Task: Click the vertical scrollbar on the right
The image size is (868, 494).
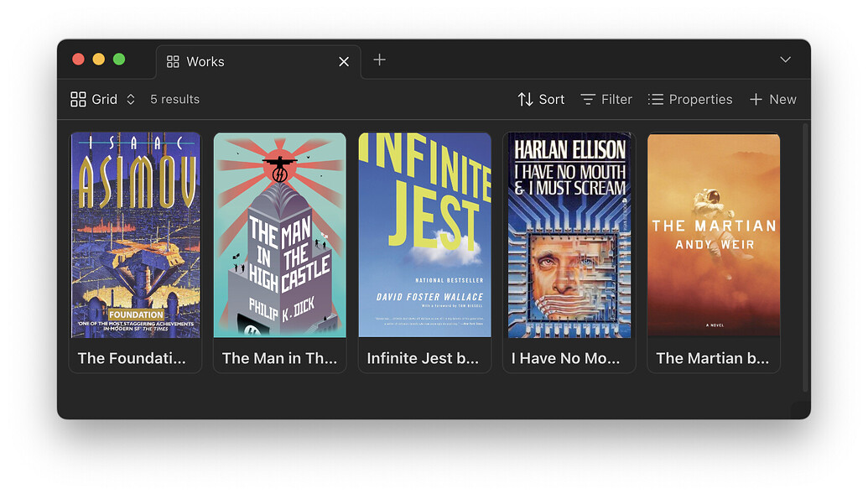Action: click(805, 252)
